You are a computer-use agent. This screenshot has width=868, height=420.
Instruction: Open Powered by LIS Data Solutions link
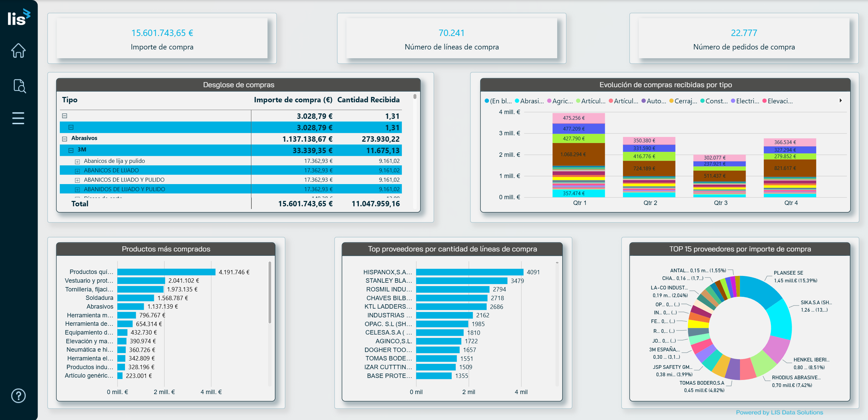coord(779,412)
